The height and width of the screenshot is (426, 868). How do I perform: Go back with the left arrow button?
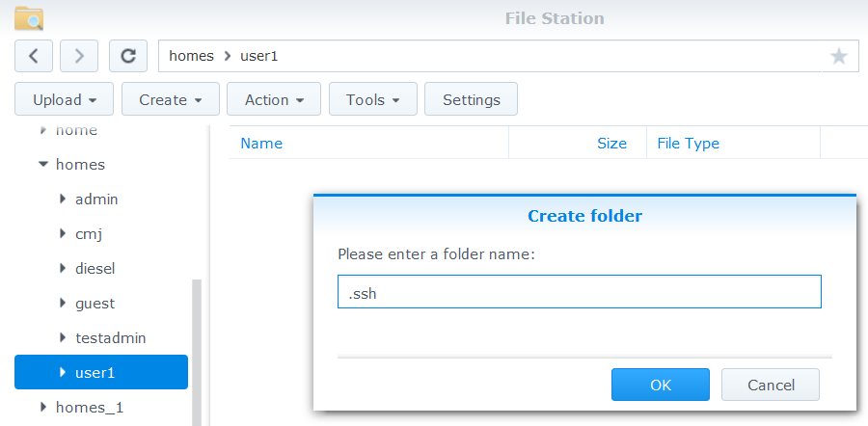[34, 56]
